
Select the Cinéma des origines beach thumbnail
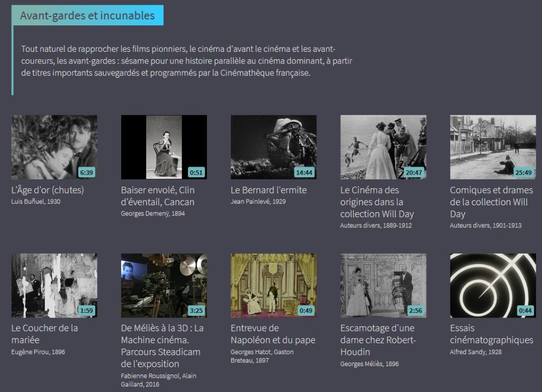tap(383, 147)
